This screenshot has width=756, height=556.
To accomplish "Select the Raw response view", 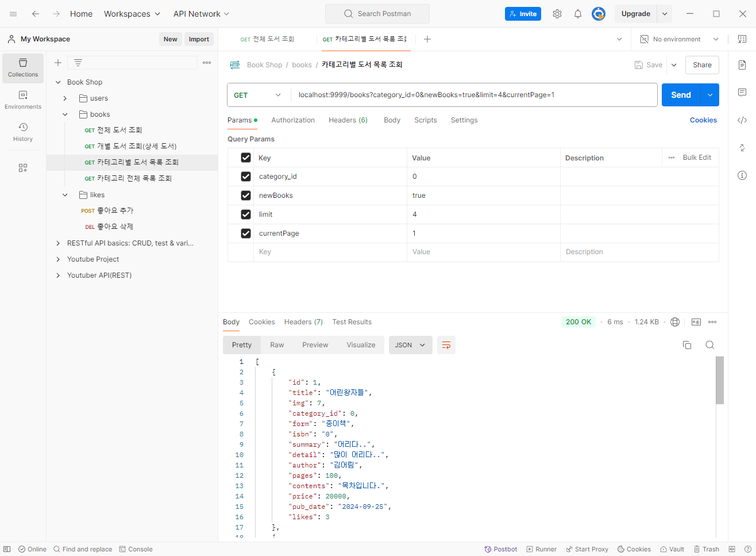I will [277, 345].
